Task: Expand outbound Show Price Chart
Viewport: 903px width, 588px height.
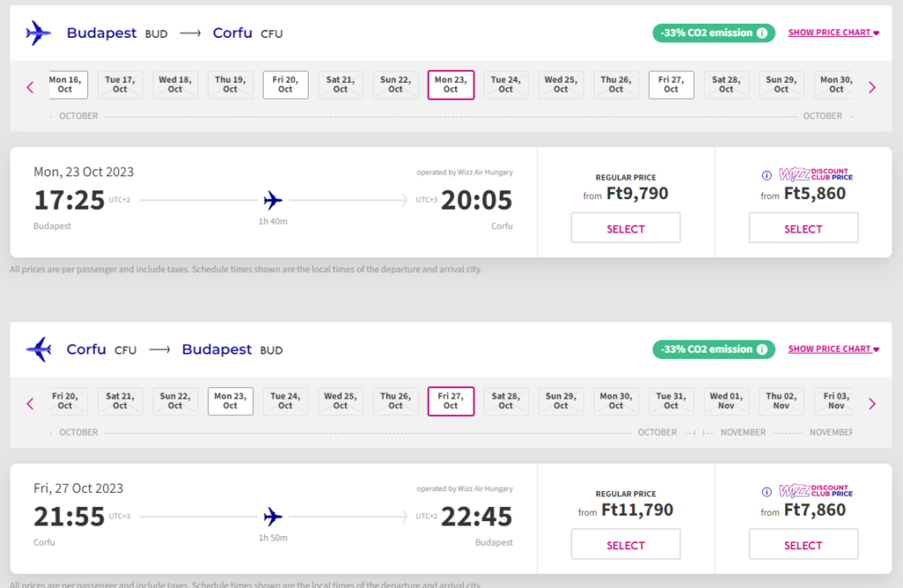Action: [x=833, y=33]
